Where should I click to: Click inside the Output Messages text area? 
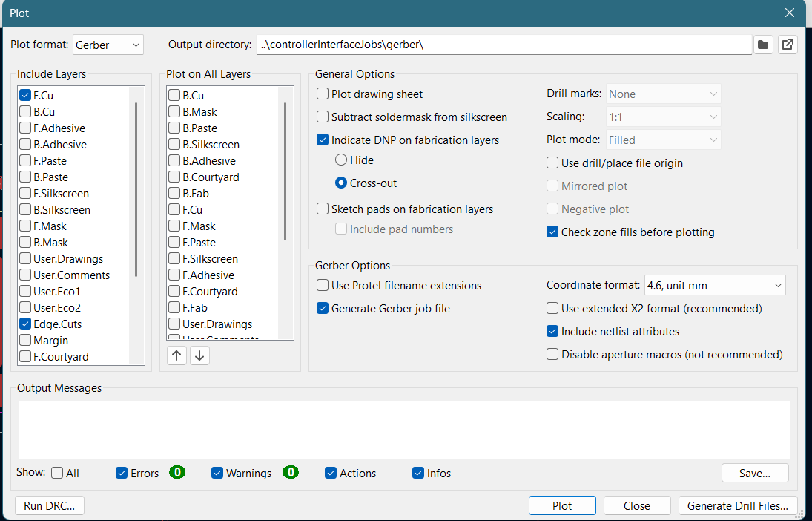click(404, 429)
